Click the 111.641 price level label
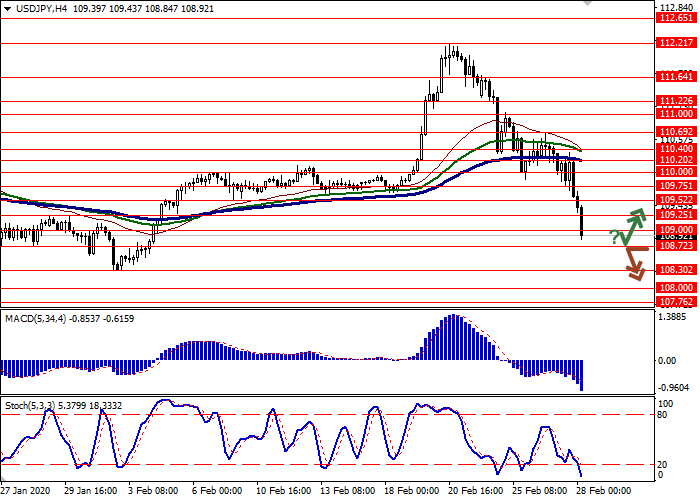This screenshot has height=500, width=700. click(676, 77)
